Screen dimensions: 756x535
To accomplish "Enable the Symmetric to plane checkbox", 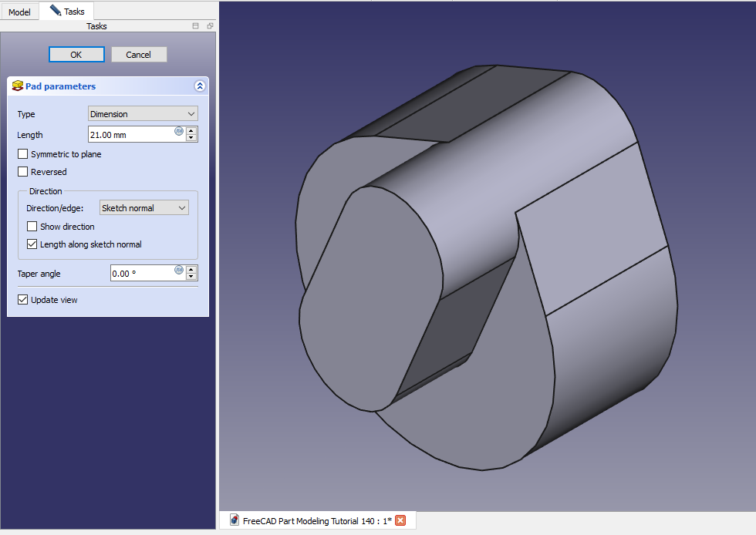I will point(23,154).
